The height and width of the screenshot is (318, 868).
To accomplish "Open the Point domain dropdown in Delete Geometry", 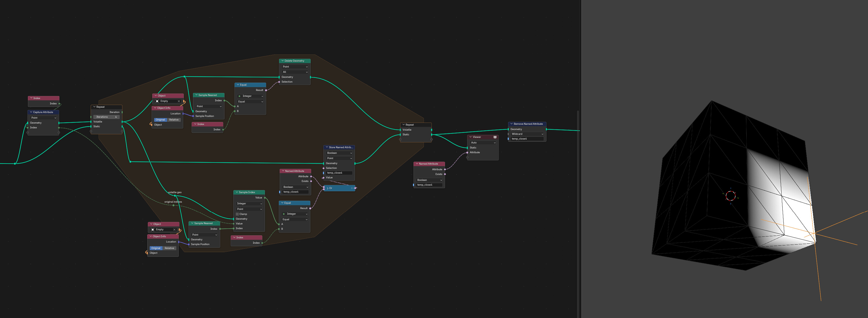I will [295, 67].
